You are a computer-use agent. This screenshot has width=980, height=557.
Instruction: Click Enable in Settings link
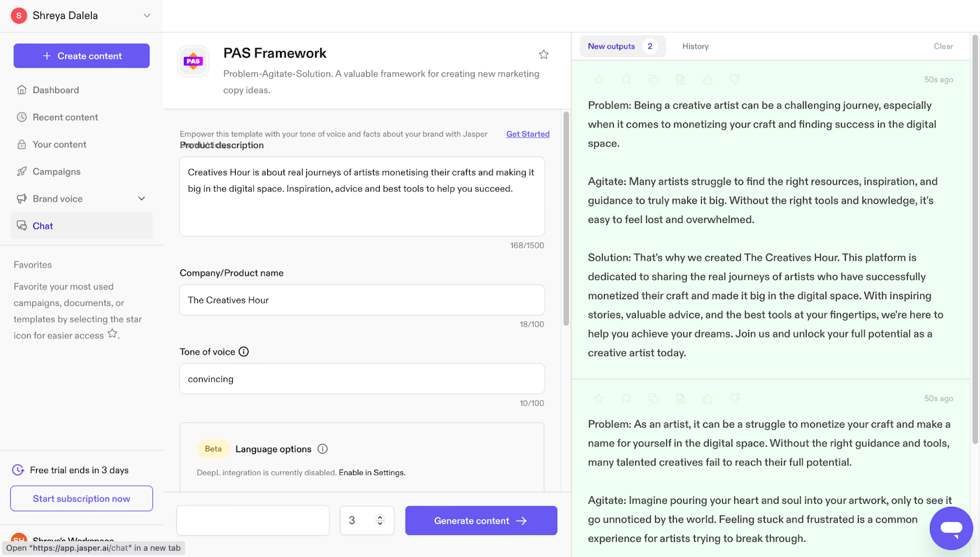click(x=372, y=473)
